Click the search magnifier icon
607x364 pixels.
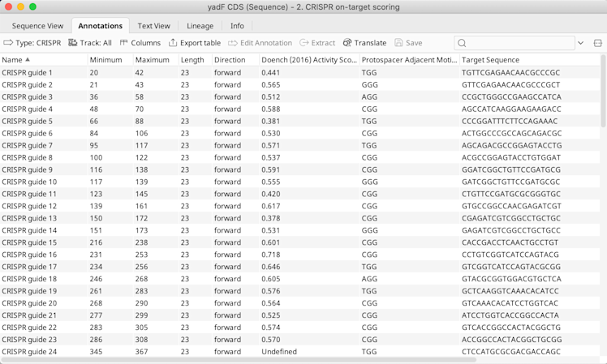click(x=462, y=43)
